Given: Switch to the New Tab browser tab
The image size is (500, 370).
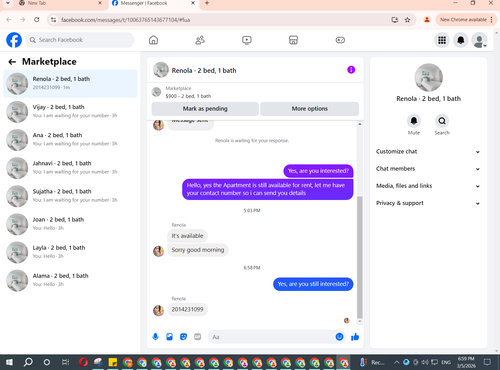Looking at the screenshot, I should [60, 3].
